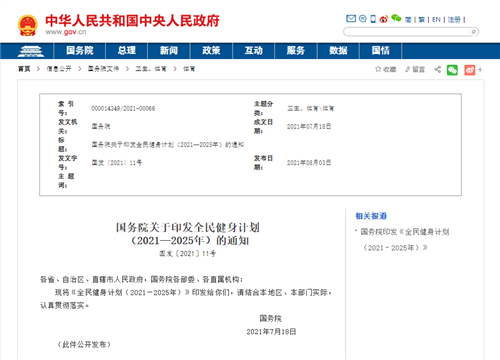Click the 卫生、体育\体育 category value

311,109
